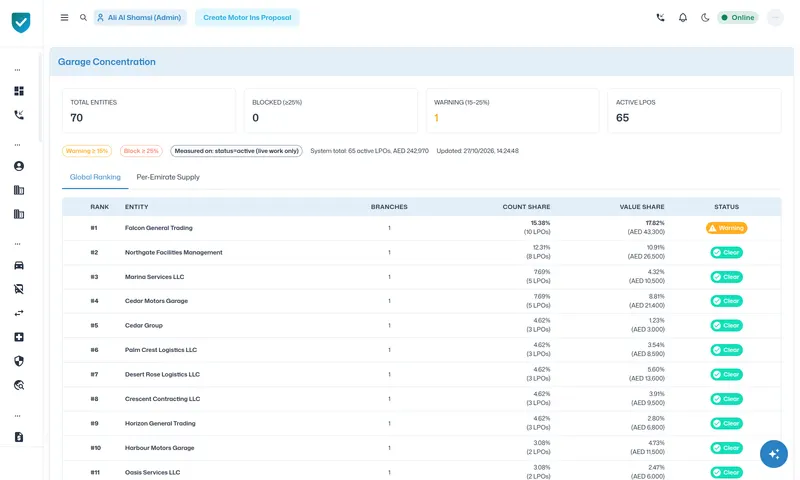This screenshot has height=480, width=800.
Task: Click Clear badge for Cedar Motors Garage
Action: point(727,301)
